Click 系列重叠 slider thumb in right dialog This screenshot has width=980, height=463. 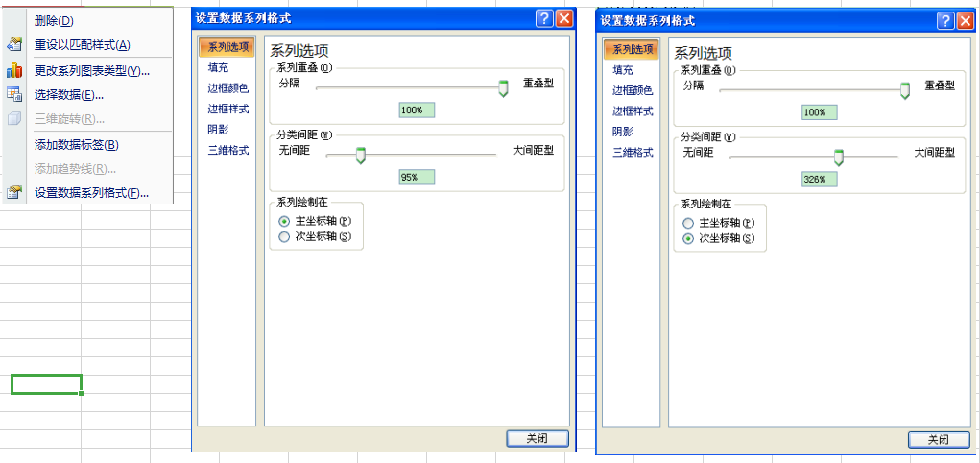[904, 90]
